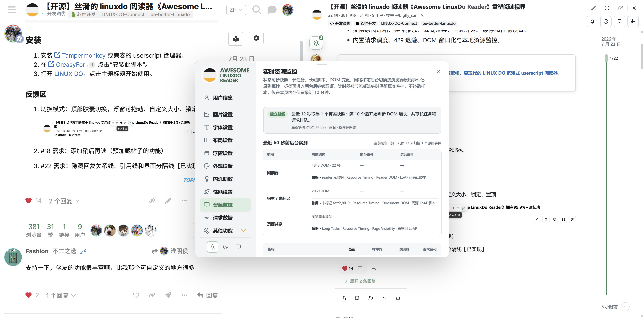Click the share upload icon in reader bottom bar
The height and width of the screenshot is (318, 644).
tap(344, 298)
